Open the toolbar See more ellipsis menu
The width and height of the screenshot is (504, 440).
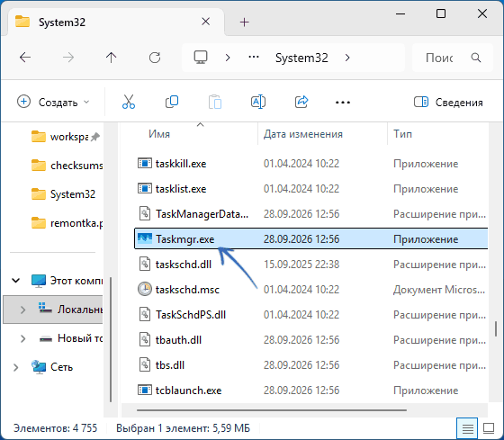coord(343,103)
